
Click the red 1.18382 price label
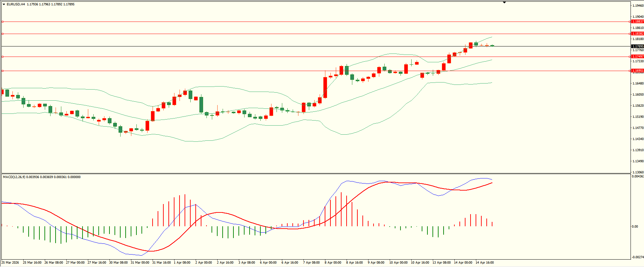tap(637, 34)
